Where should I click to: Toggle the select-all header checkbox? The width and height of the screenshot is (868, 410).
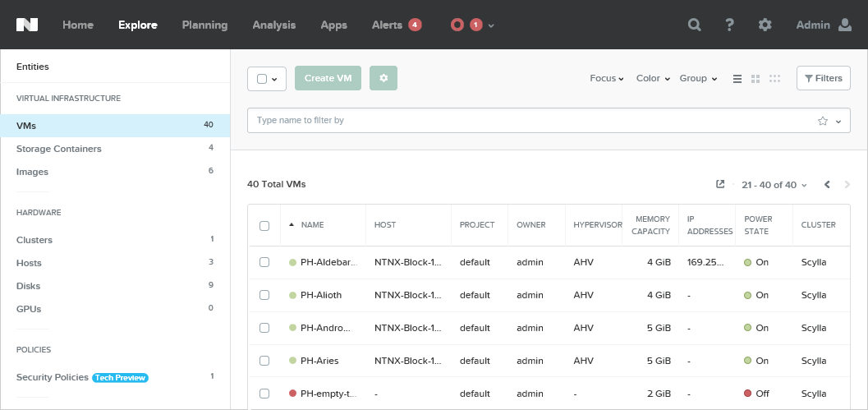click(x=264, y=225)
